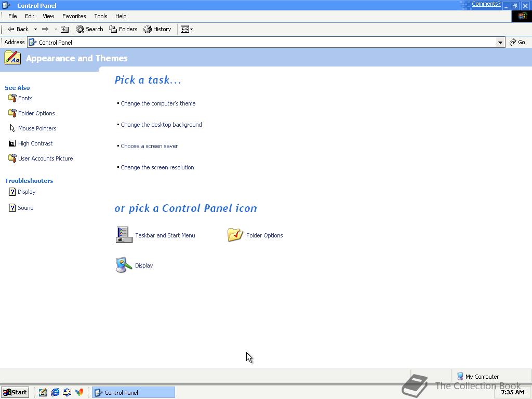
Task: Click the Mouse Pointers cursor icon
Action: click(12, 128)
